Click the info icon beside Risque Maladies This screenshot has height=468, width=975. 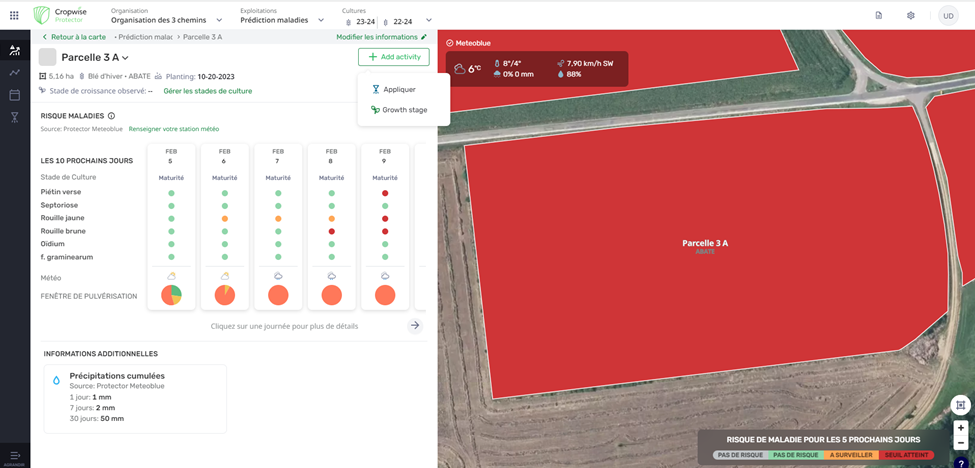tap(111, 116)
